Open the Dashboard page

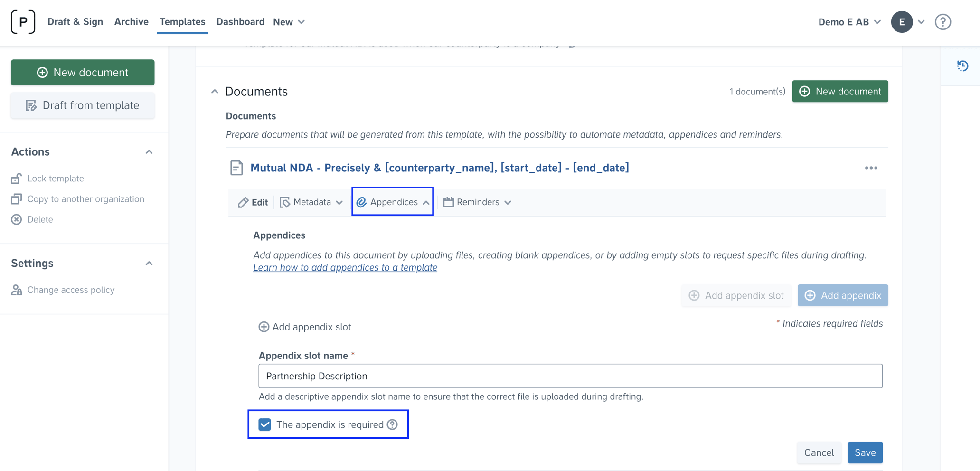[x=240, y=21]
